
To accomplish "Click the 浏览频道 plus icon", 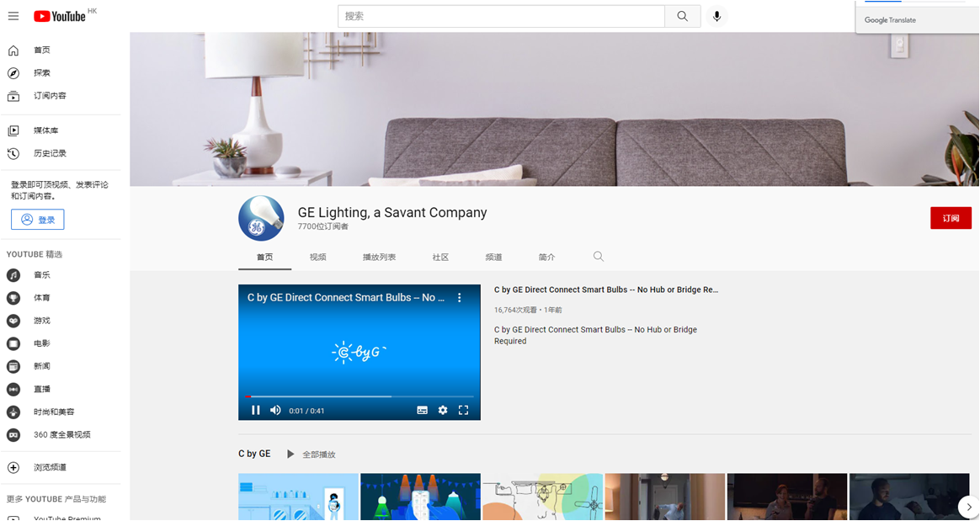I will click(x=13, y=467).
